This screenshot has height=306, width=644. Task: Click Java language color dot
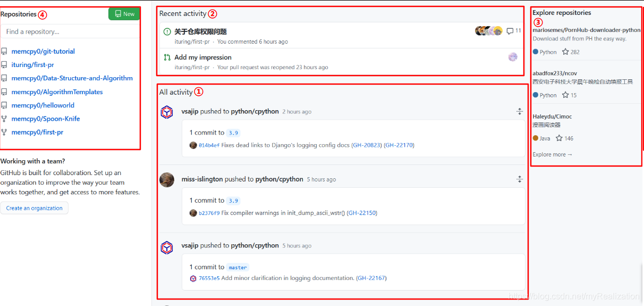[536, 138]
